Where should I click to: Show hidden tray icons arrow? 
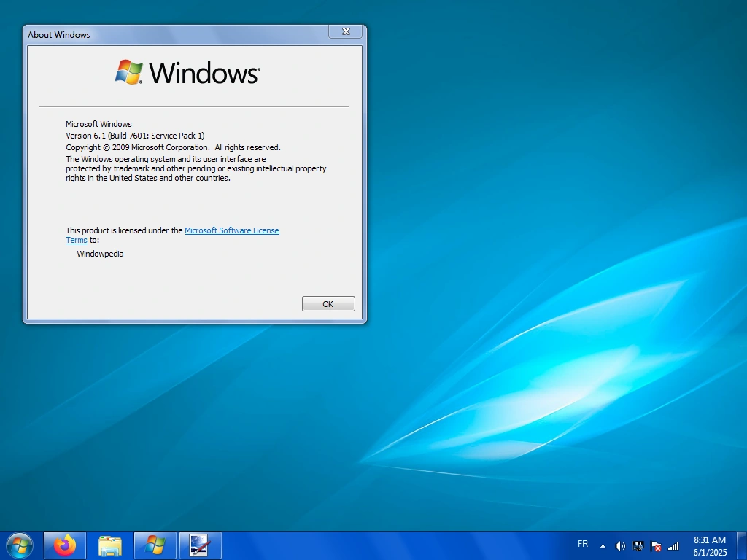point(603,546)
